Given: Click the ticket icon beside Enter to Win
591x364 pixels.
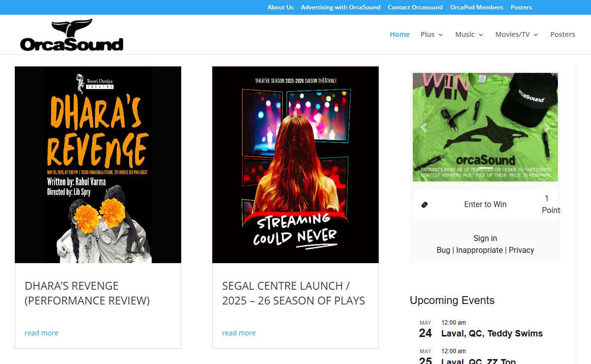Looking at the screenshot, I should click(x=425, y=205).
